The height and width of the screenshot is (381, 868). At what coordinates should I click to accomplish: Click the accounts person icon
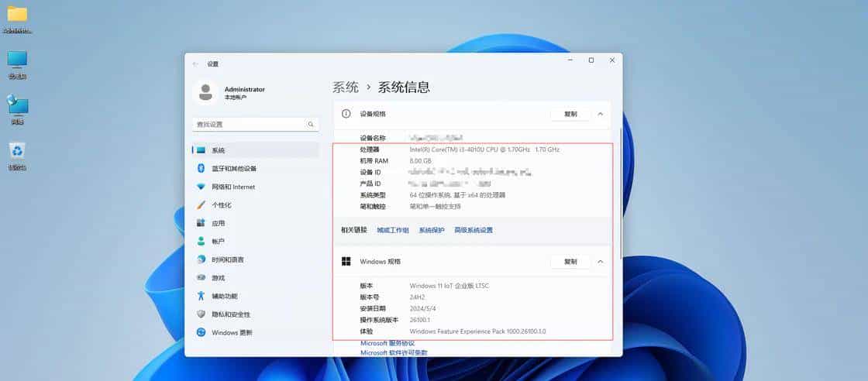coord(201,241)
